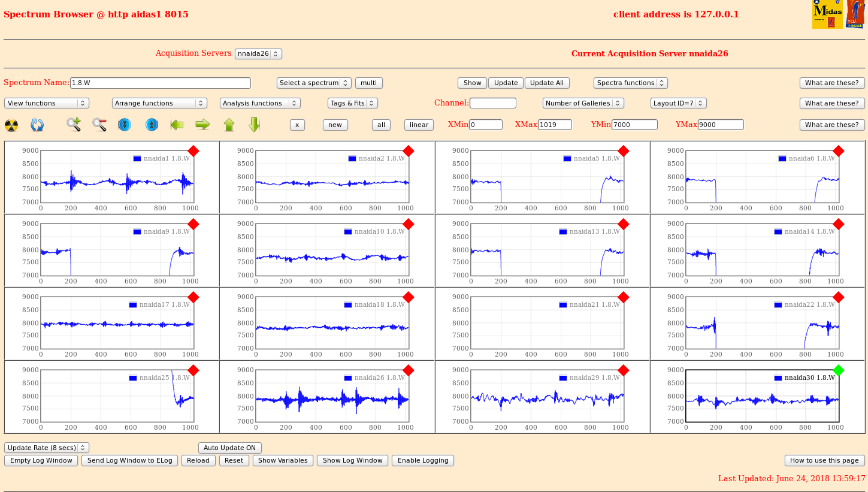Screen dimensions: 868x492
Task: Click Send Log Window to ELog
Action: tap(129, 460)
